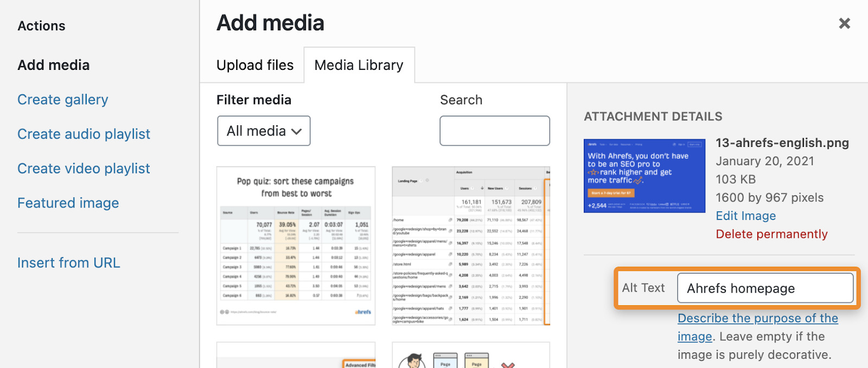Choose Create video playlist
The height and width of the screenshot is (368, 868).
coord(84,169)
